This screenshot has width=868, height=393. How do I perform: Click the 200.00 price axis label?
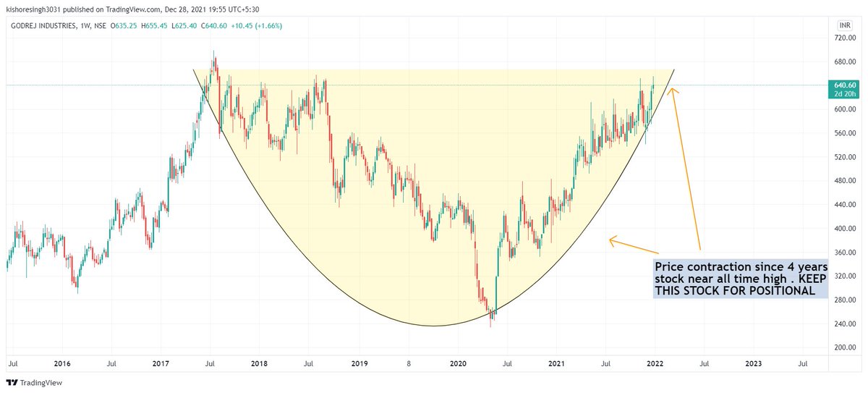(x=845, y=348)
